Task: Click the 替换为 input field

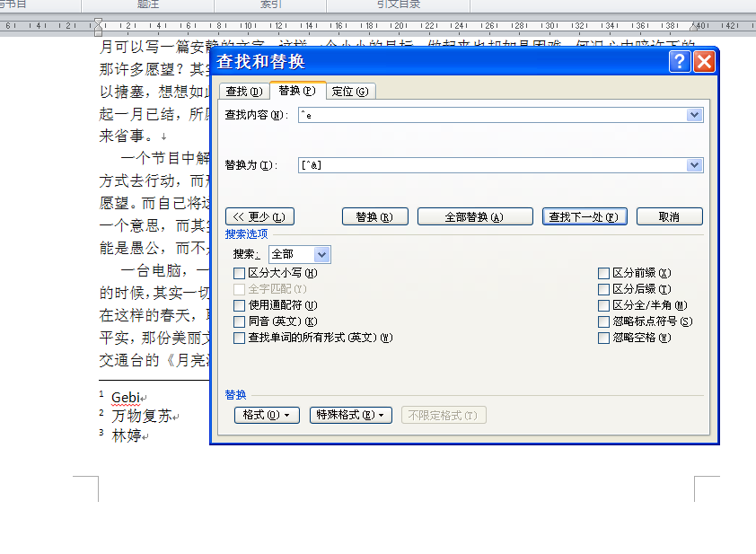Action: [492, 165]
